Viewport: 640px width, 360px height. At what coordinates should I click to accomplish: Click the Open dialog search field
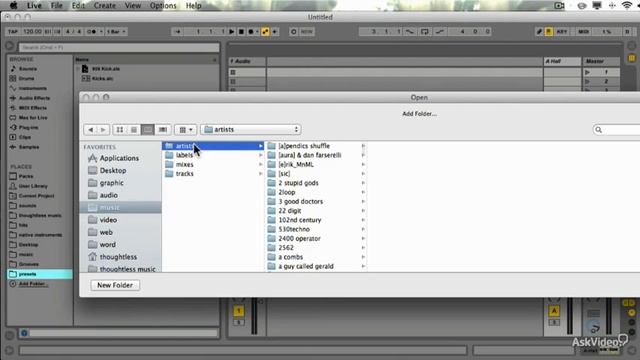coord(617,130)
